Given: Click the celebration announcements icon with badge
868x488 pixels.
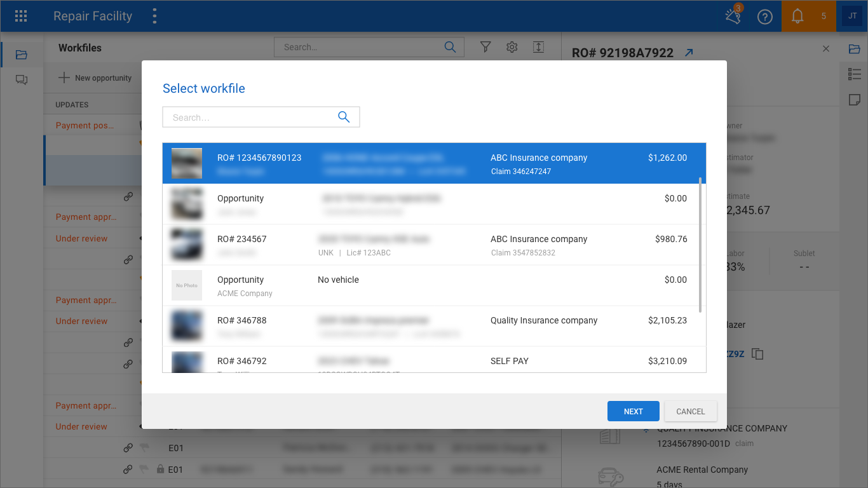Looking at the screenshot, I should pyautogui.click(x=733, y=15).
